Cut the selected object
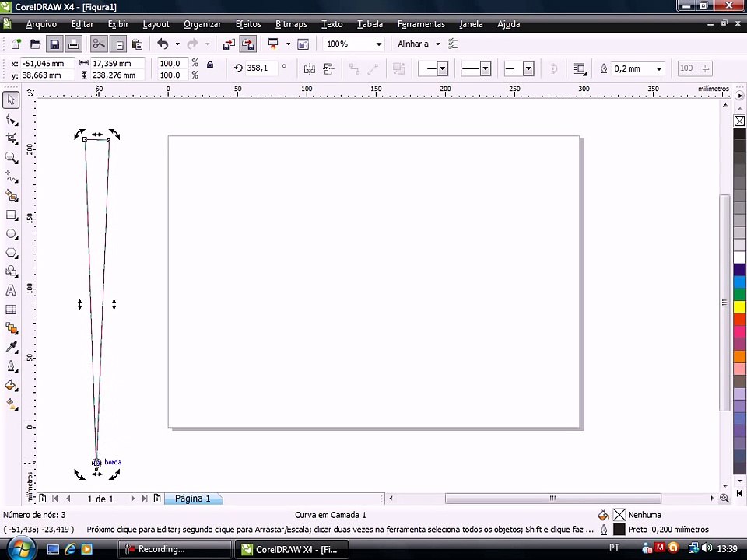The height and width of the screenshot is (560, 747). point(99,44)
